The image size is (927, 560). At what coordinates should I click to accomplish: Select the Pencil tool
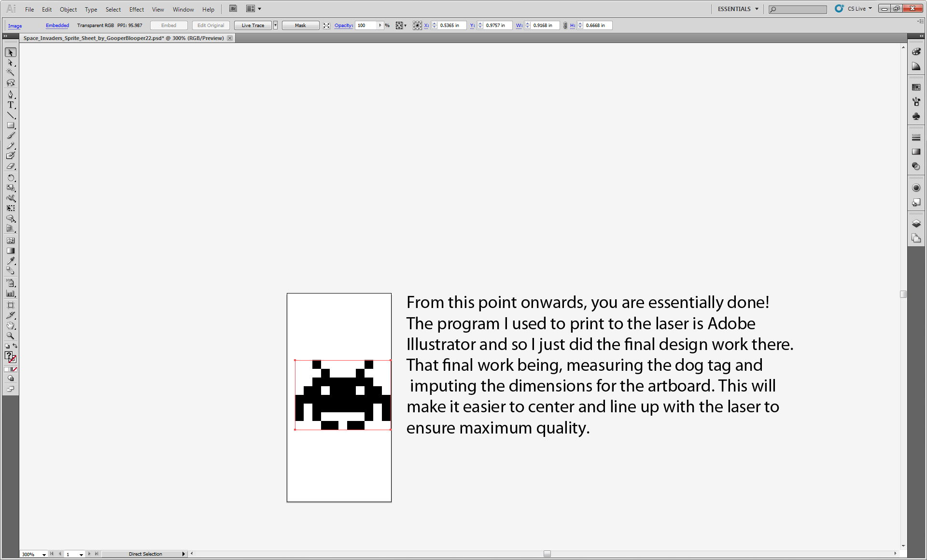11,145
